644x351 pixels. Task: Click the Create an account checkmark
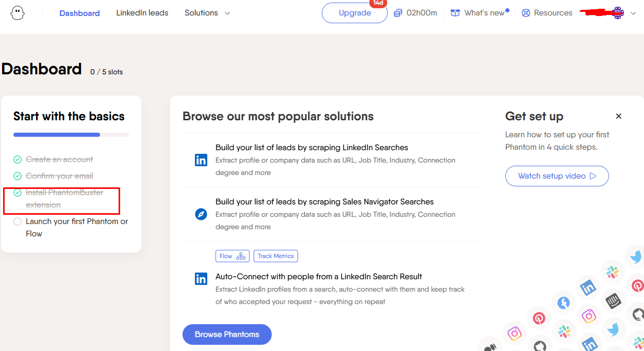[18, 159]
